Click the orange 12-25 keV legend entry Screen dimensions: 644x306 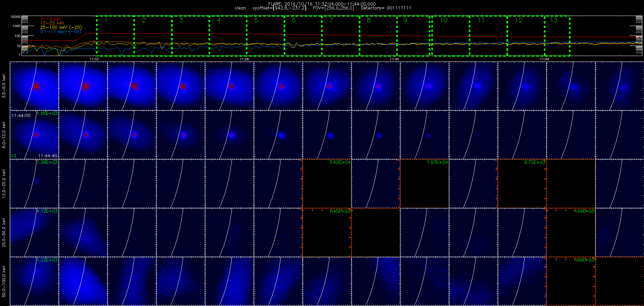[x=52, y=23]
